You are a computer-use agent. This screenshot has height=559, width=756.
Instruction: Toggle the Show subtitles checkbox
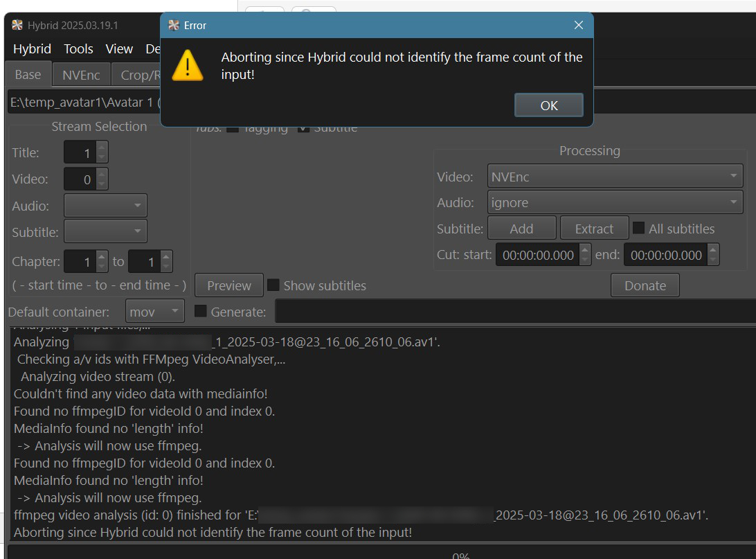coord(273,285)
